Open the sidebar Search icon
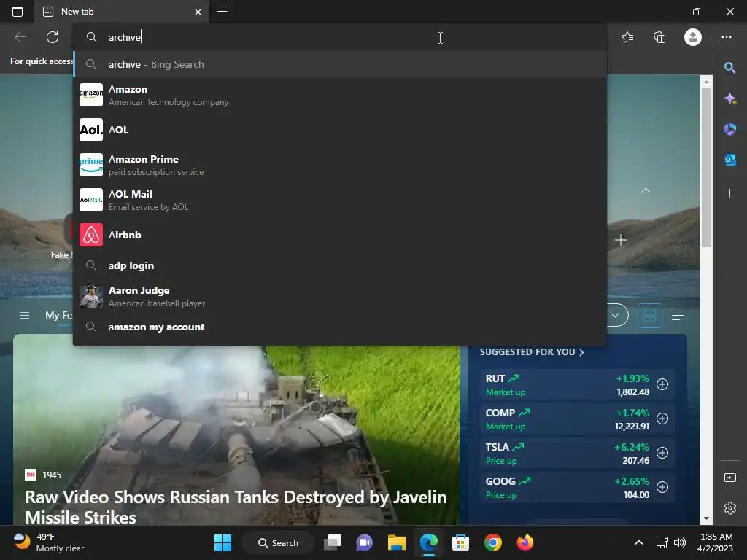747x560 pixels. click(729, 68)
